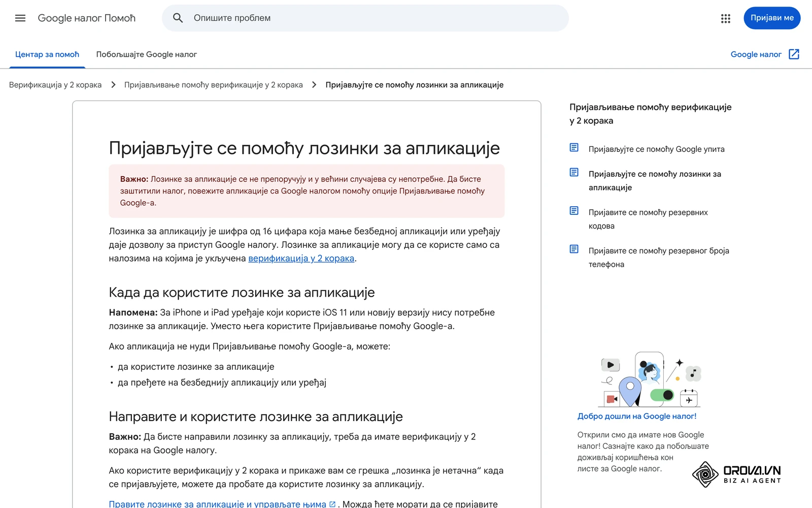Click breadcrumb chevron after Верификација у 2 корака
The width and height of the screenshot is (812, 508).
[x=113, y=85]
